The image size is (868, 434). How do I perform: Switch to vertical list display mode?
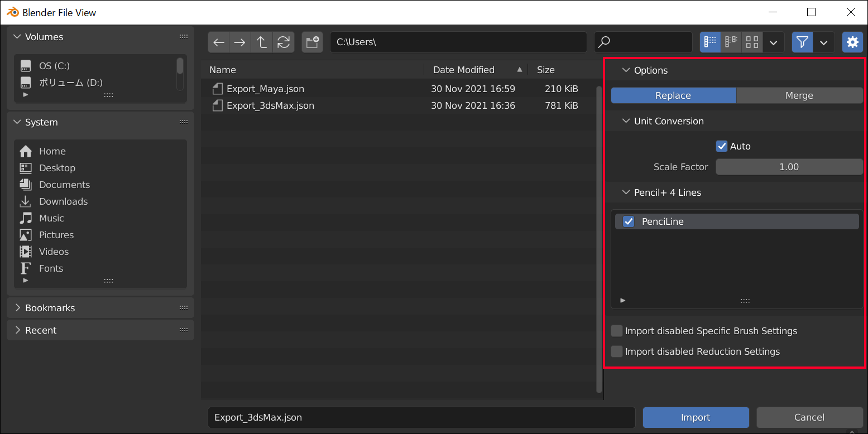(711, 42)
